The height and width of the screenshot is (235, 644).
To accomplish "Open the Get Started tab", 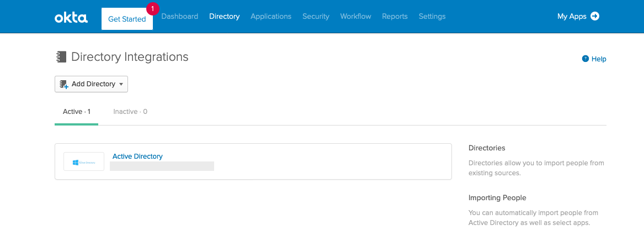I will [x=127, y=19].
